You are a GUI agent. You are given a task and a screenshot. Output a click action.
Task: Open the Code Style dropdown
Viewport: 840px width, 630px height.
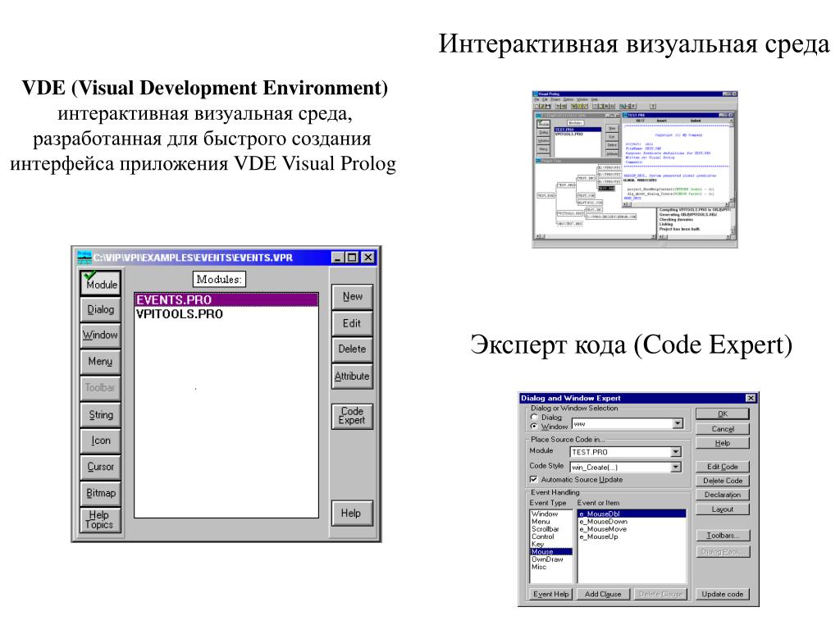pyautogui.click(x=676, y=467)
